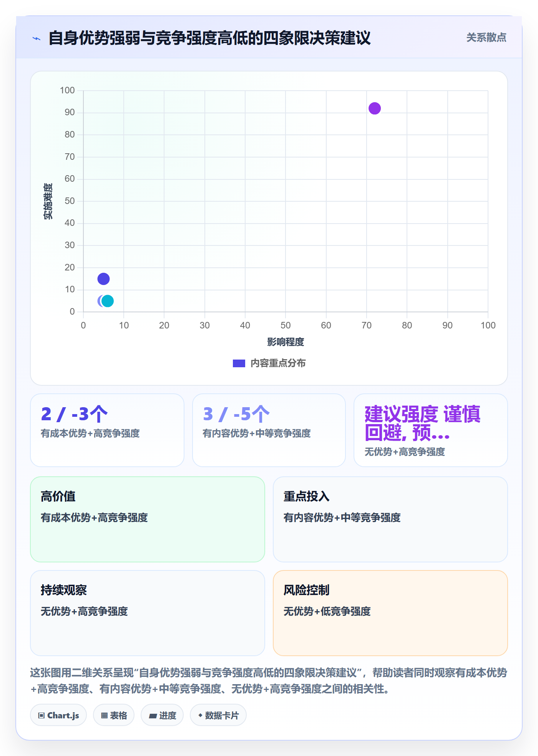Screen dimensions: 538x756
Task: Click the purple scatter point near the chart top
Action: point(375,108)
